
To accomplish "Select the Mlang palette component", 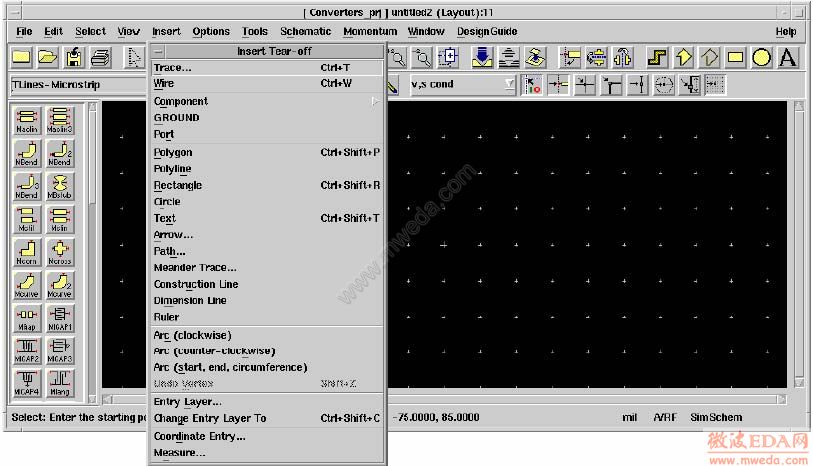I will tap(60, 382).
